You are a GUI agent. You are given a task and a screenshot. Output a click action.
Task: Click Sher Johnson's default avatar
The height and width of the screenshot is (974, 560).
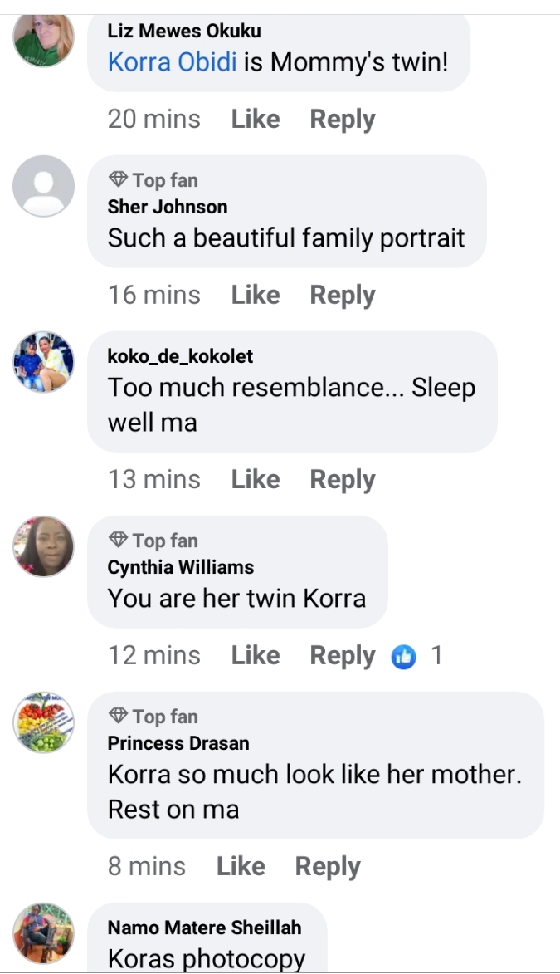coord(44,186)
